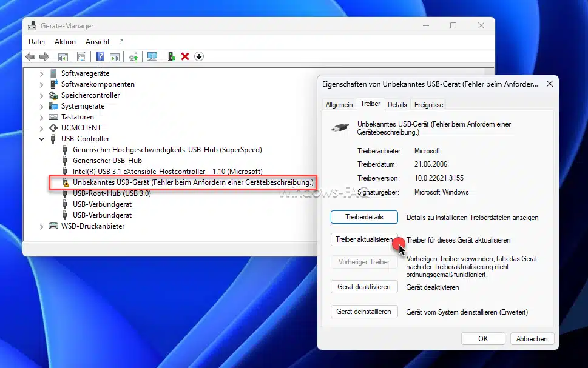588x368 pixels.
Task: Click the Back arrow in Geräte-Manager toolbar
Action: click(x=30, y=56)
